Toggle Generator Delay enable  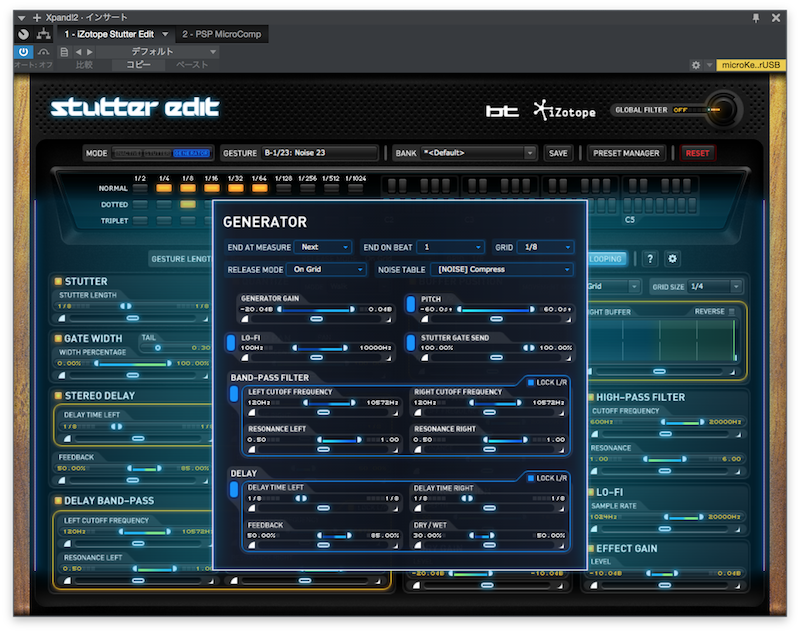pyautogui.click(x=234, y=489)
